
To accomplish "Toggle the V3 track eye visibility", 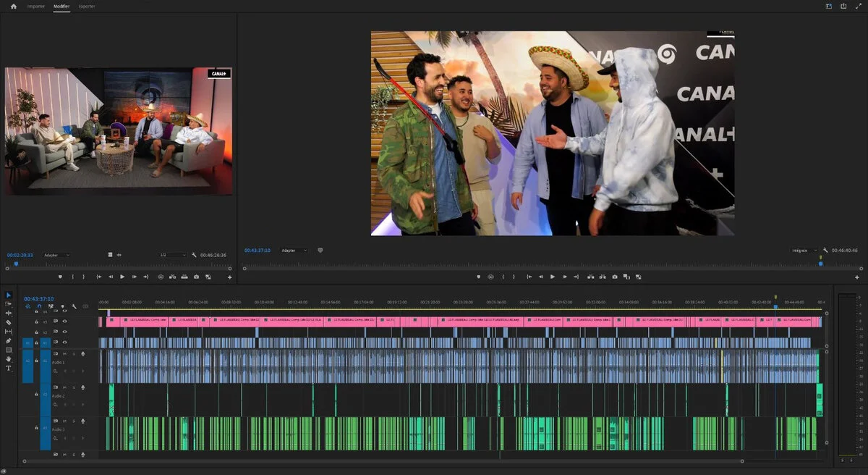I will tap(64, 321).
